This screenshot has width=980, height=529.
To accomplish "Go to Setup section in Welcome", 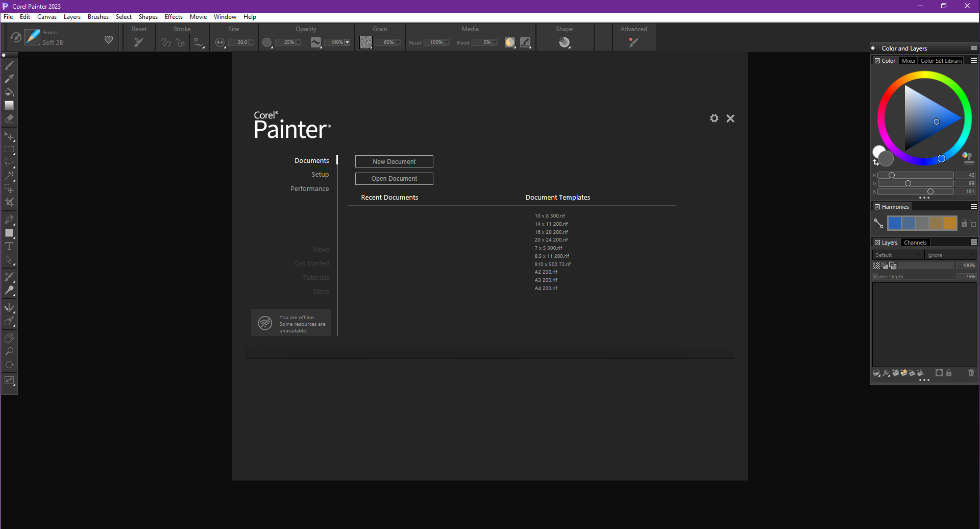I will point(320,175).
